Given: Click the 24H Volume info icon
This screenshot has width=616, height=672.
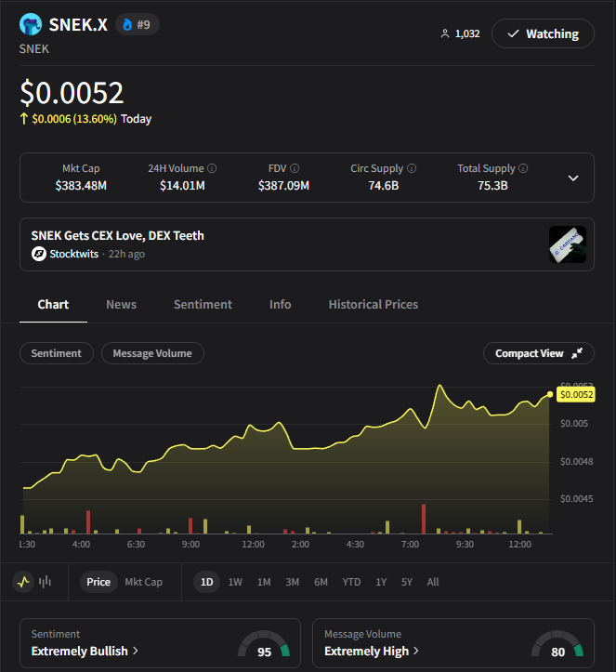Looking at the screenshot, I should tap(212, 168).
